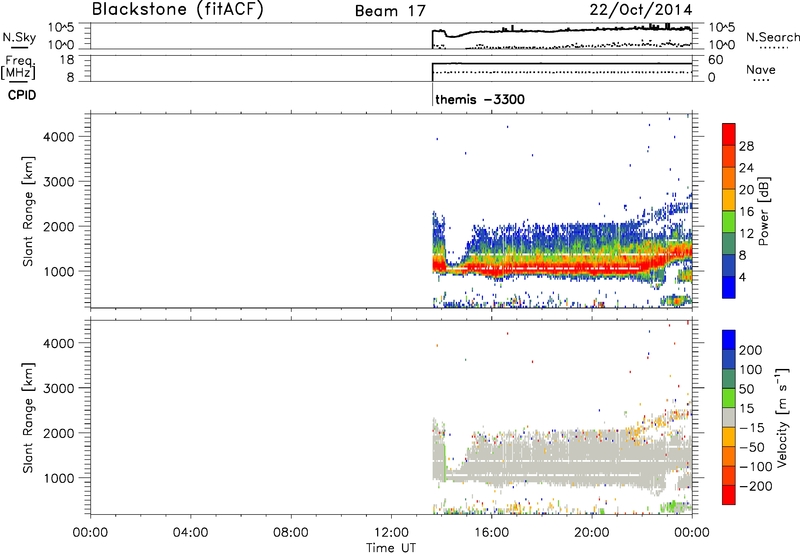Click the "-50" velocity colorbar tick label
800x554 pixels.
(x=752, y=447)
